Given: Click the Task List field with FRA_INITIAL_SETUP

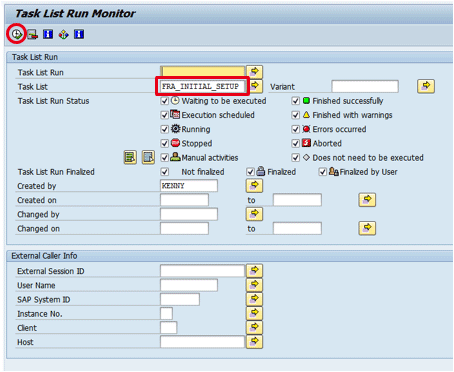Looking at the screenshot, I should (202, 86).
